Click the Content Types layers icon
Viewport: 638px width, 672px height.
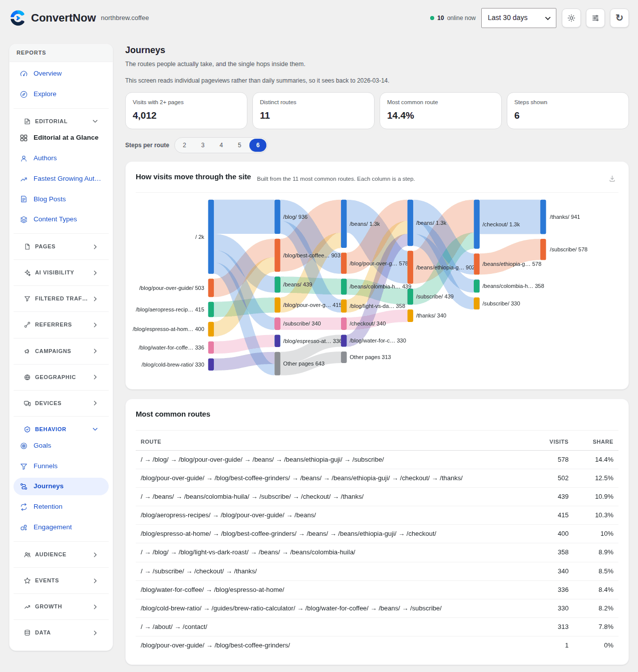coord(24,219)
